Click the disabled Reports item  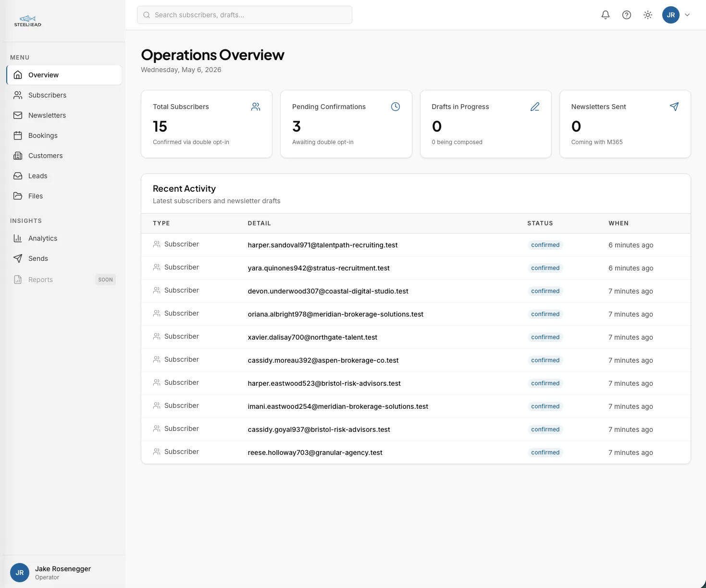pyautogui.click(x=64, y=280)
